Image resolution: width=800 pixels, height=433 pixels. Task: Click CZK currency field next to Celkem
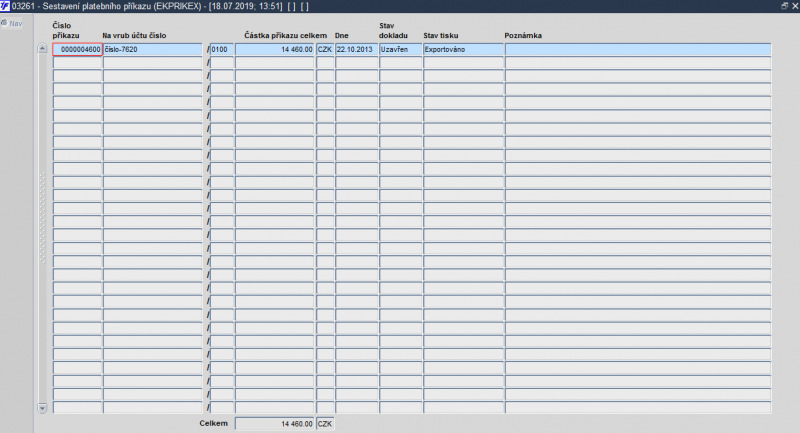coord(325,424)
